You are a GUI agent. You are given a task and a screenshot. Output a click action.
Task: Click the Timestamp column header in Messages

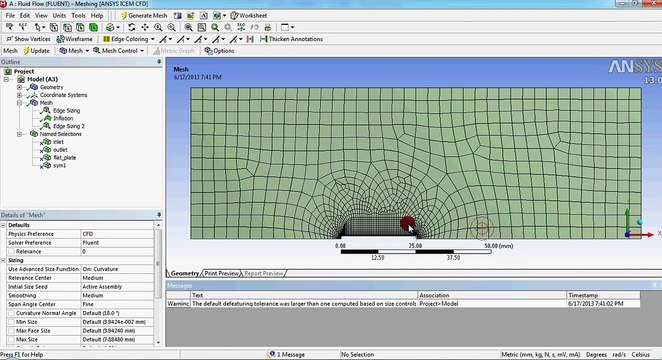(x=603, y=295)
